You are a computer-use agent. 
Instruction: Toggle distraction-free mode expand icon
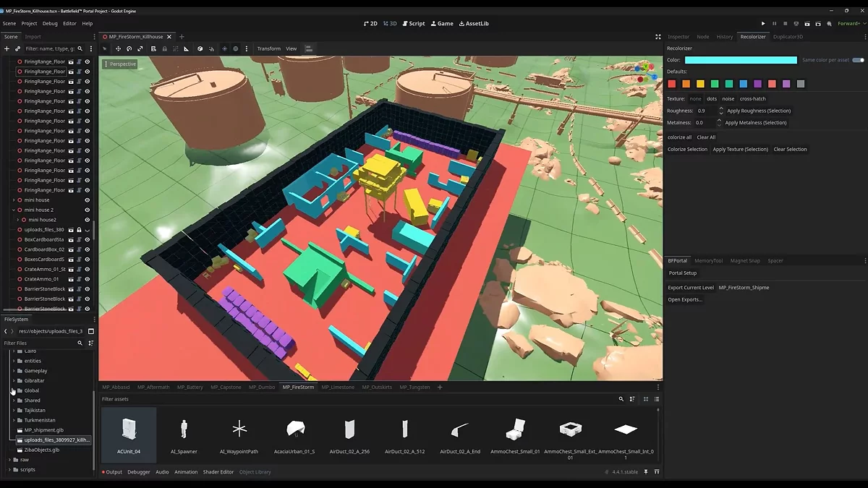(x=658, y=36)
